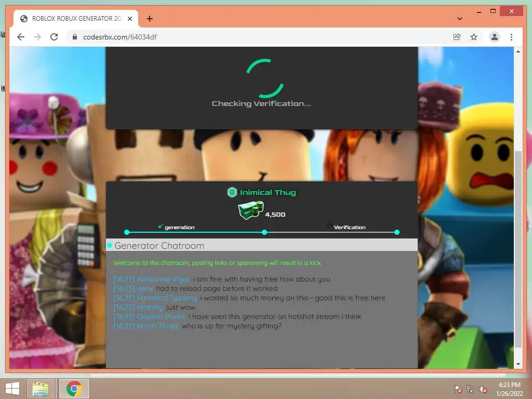Click the generation step label
The width and height of the screenshot is (532, 399).
pos(179,228)
